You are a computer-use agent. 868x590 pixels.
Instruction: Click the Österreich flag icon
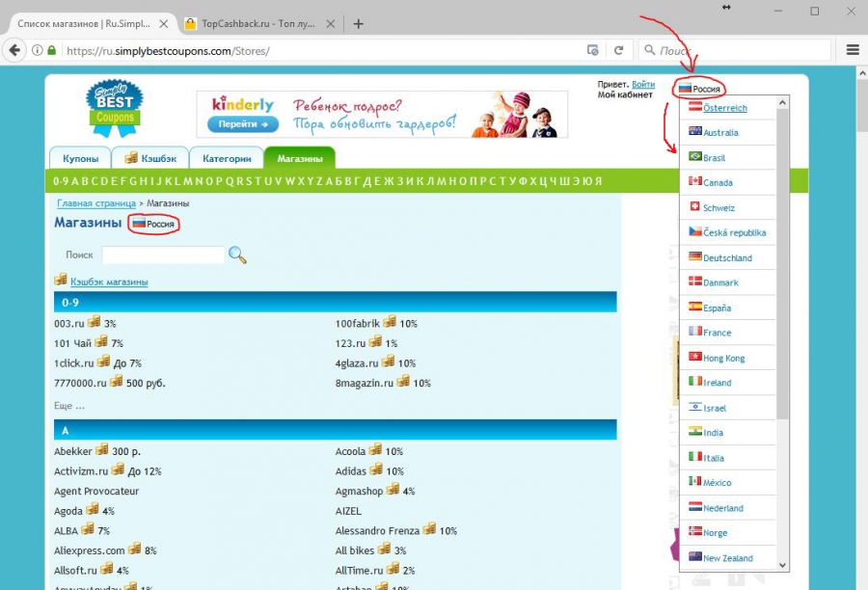[695, 107]
